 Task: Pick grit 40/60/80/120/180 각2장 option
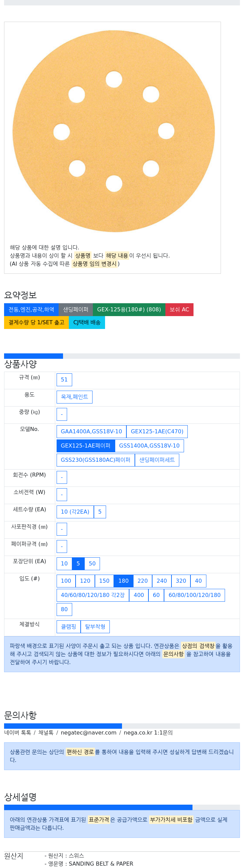[93, 595]
